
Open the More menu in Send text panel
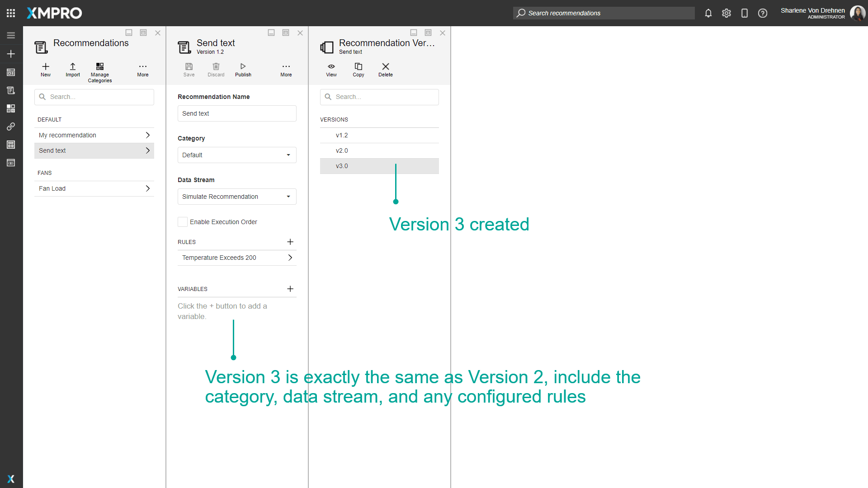tap(286, 67)
